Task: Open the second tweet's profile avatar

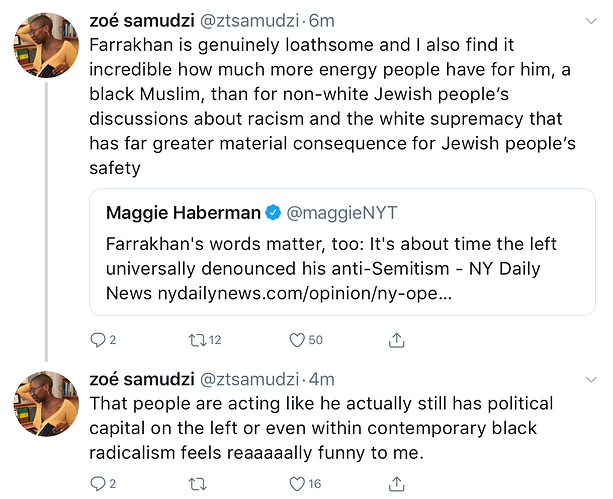Action: click(x=46, y=404)
